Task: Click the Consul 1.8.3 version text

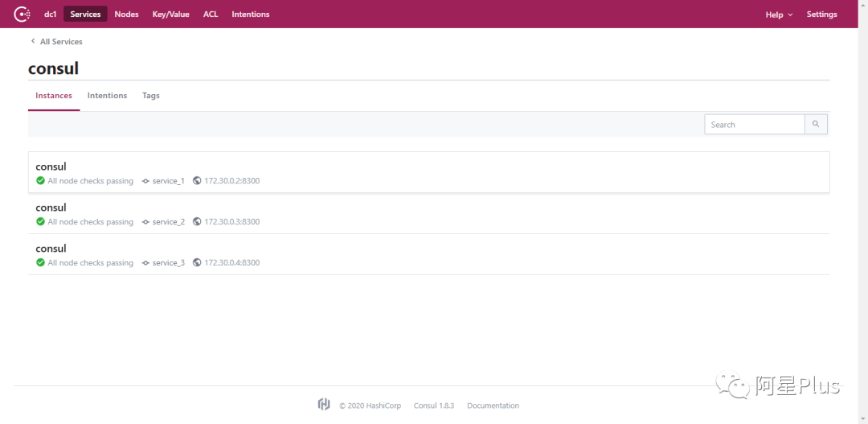Action: click(x=434, y=405)
